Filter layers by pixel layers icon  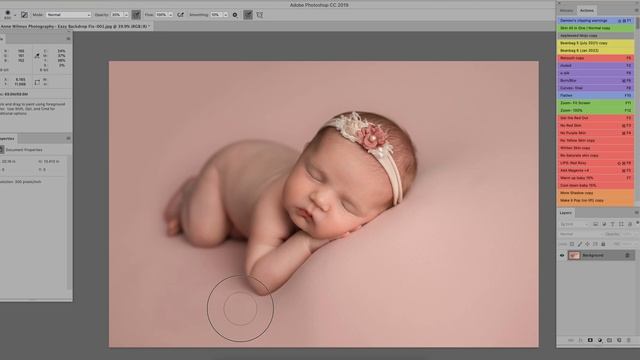coord(596,224)
